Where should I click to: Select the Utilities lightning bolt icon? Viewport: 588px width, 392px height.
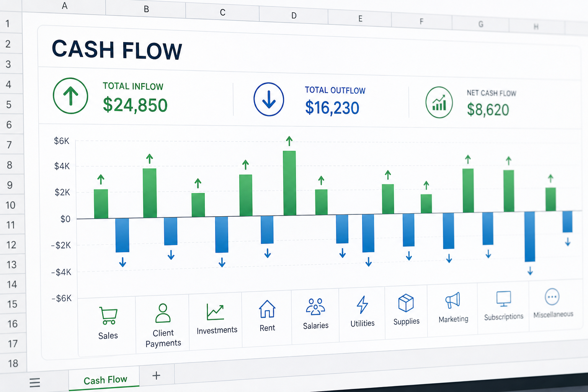coord(362,305)
